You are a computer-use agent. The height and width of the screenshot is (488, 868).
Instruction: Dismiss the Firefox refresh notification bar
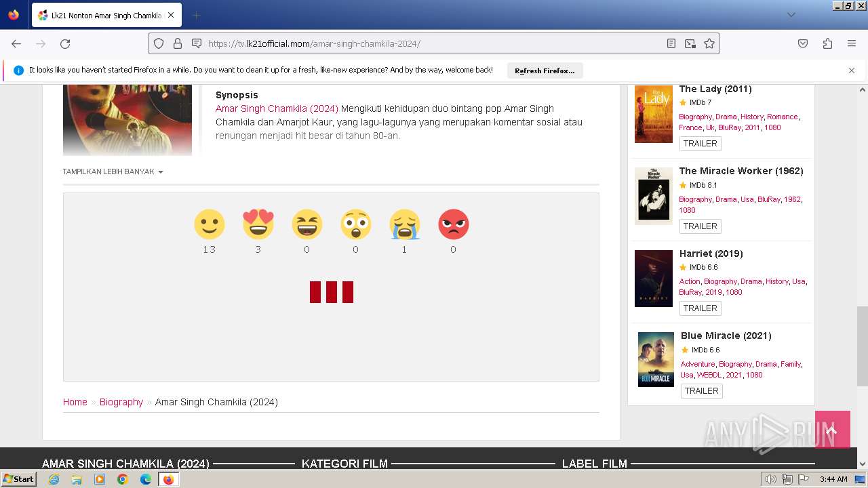tap(852, 70)
